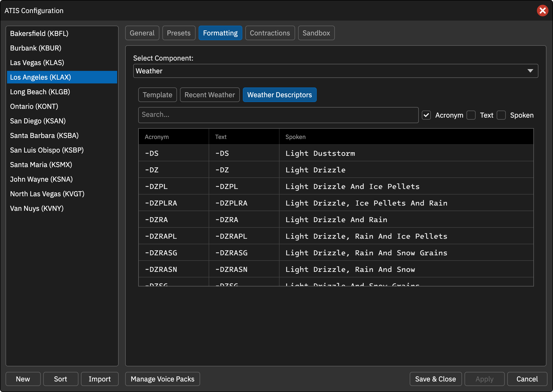Click Manage Voice Packs button
The height and width of the screenshot is (392, 553).
tap(163, 379)
